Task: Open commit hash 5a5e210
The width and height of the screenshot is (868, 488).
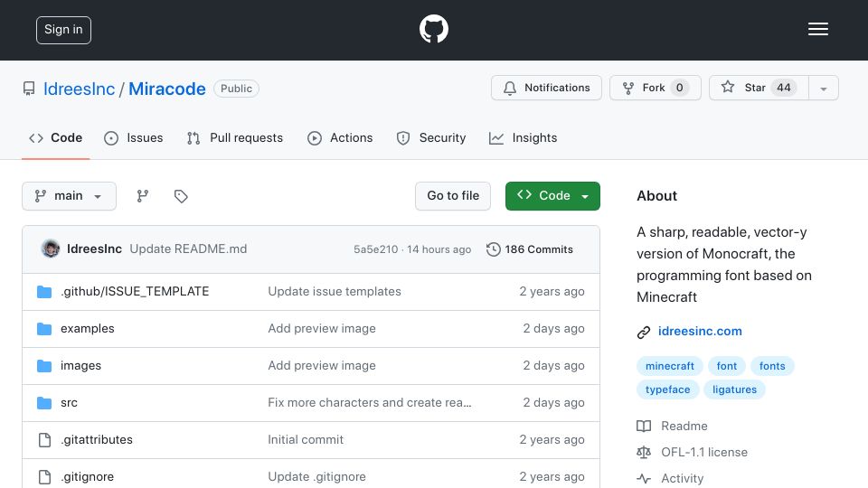Action: point(375,249)
